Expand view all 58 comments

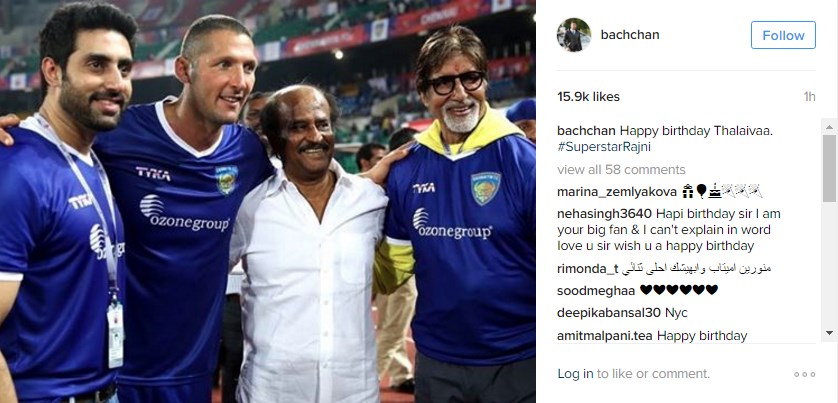621,169
